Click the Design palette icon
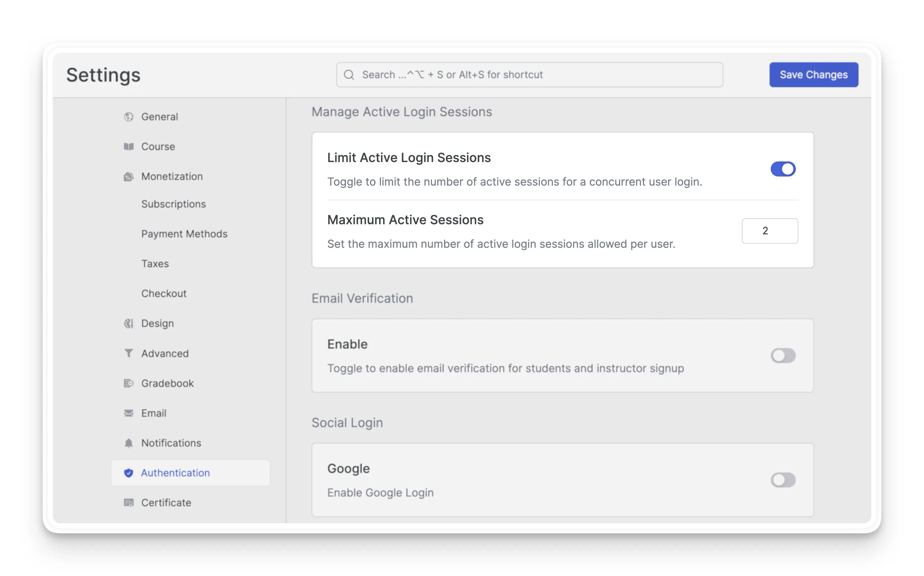924x576 pixels. point(129,323)
